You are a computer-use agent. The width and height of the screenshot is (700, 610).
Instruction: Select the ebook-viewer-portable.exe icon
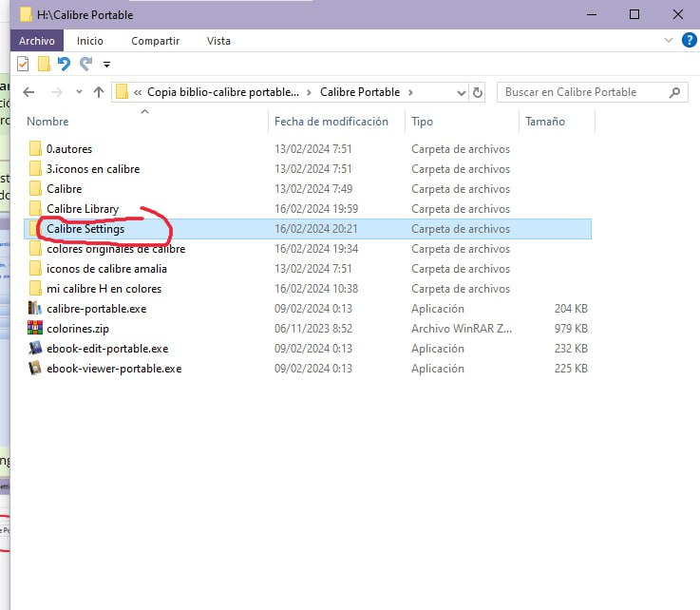pyautogui.click(x=35, y=369)
